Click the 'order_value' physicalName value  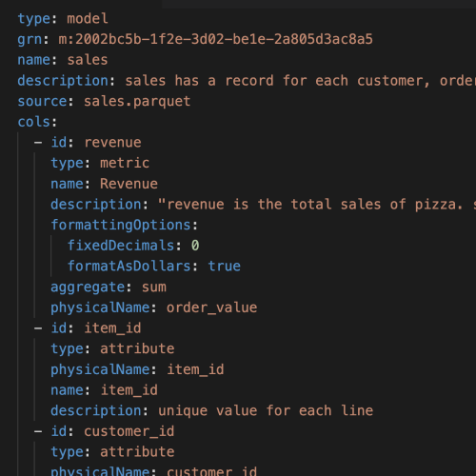click(x=211, y=307)
